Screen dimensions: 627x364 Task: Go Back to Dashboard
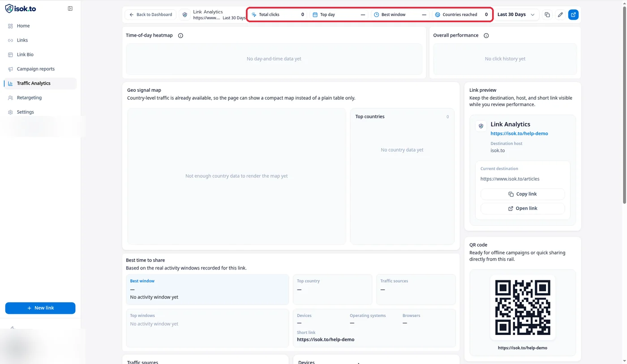(150, 15)
